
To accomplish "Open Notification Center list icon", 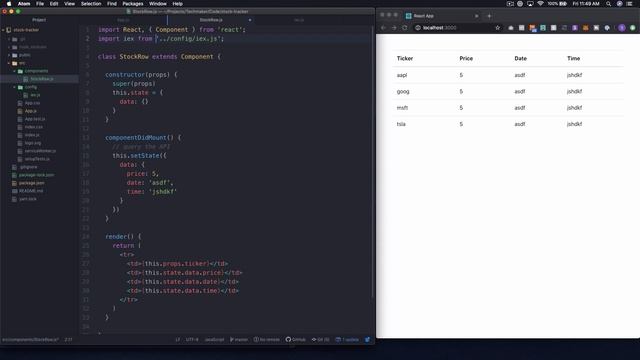I will click(630, 4).
